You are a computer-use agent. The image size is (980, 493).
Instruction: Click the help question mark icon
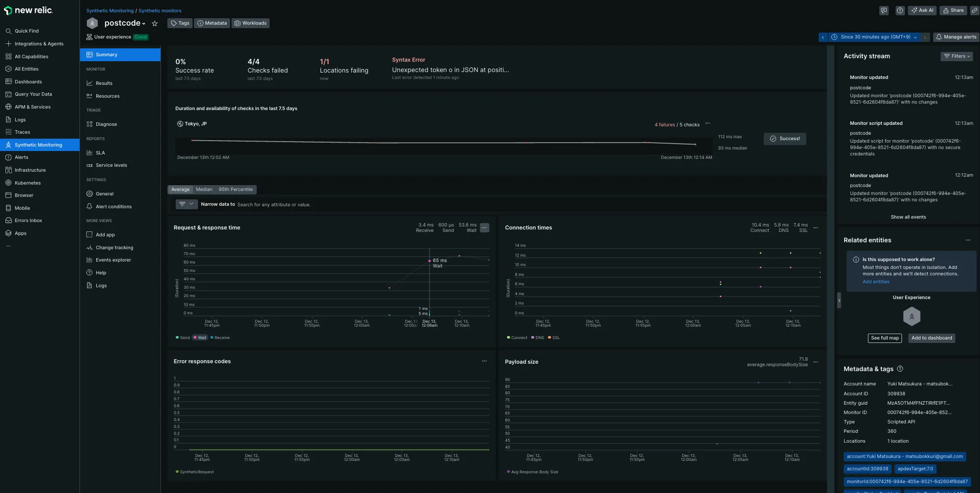[900, 10]
